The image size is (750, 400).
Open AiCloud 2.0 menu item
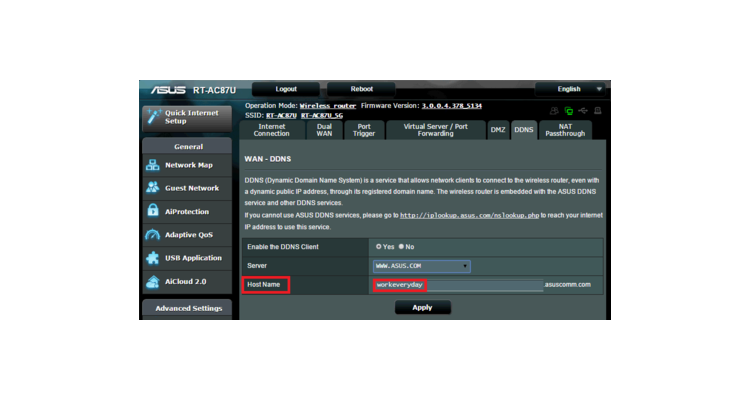pos(187,281)
